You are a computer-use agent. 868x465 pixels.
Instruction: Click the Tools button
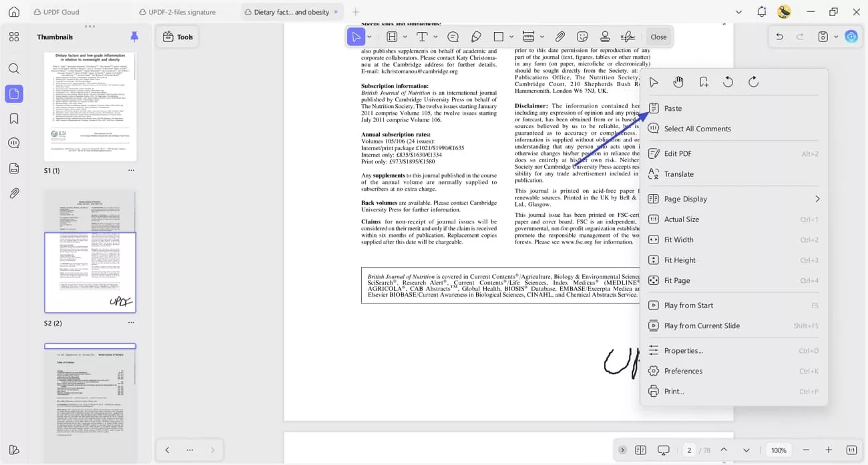tap(178, 37)
